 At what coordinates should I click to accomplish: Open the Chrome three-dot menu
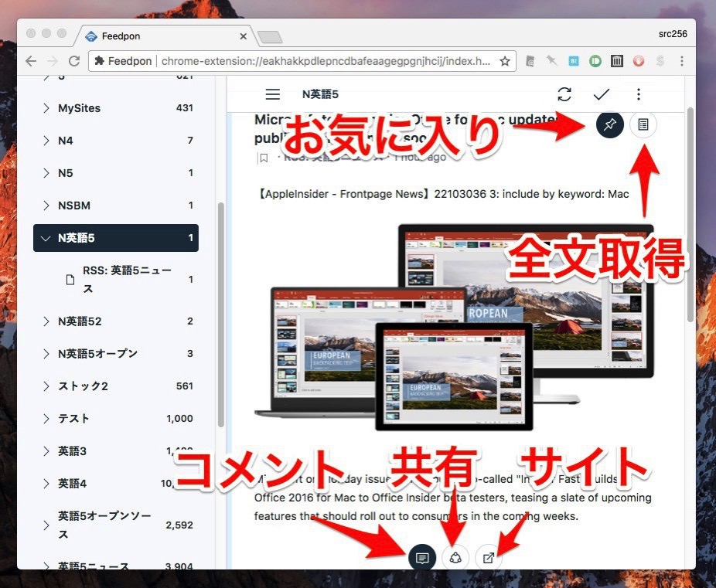(682, 61)
